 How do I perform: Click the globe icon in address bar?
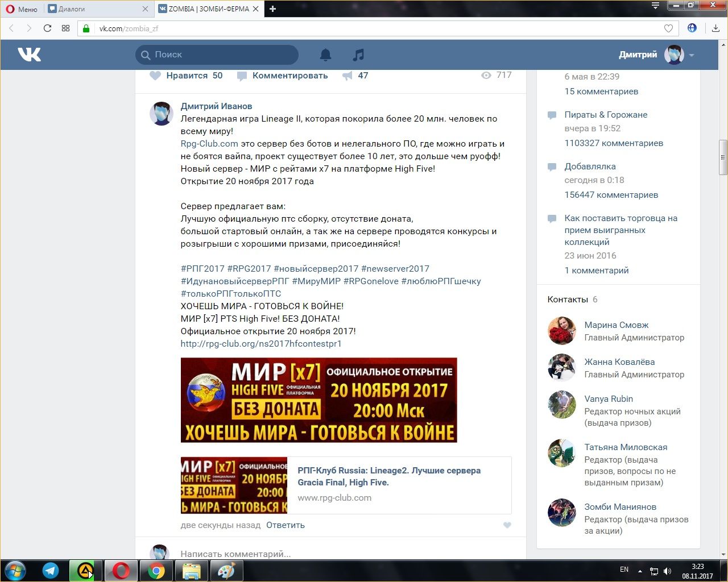[x=692, y=28]
